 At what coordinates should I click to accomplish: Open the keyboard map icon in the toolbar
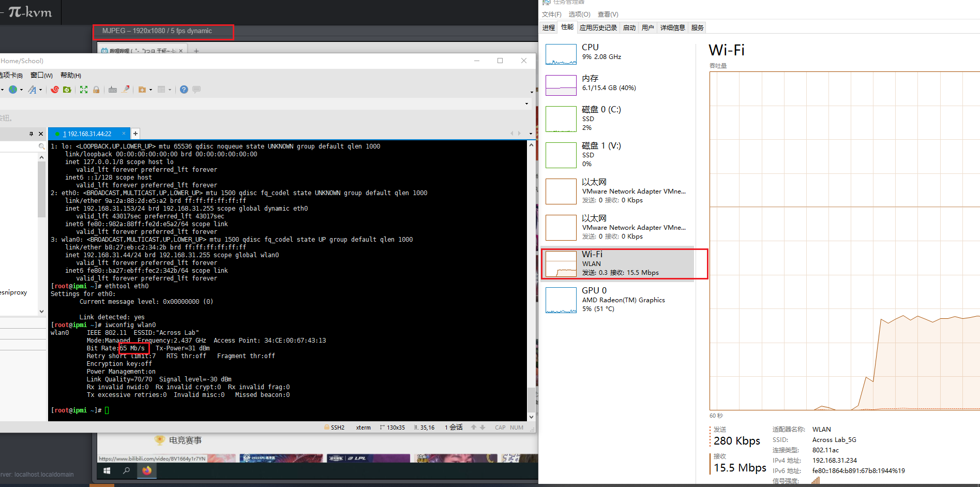tap(113, 90)
